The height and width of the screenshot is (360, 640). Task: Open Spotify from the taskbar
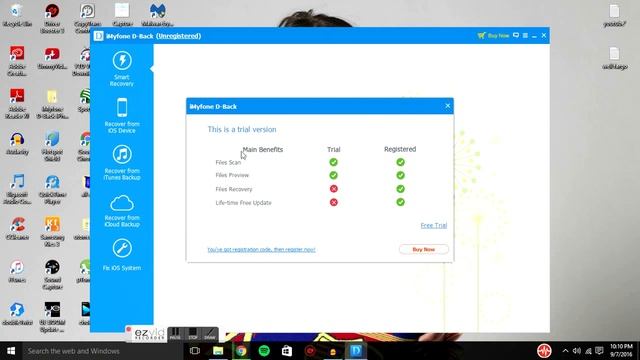(x=264, y=351)
